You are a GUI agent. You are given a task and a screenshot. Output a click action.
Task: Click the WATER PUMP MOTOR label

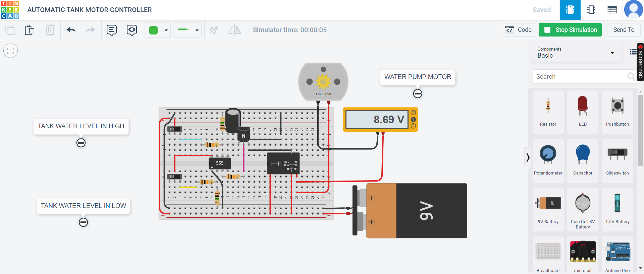[x=418, y=77]
